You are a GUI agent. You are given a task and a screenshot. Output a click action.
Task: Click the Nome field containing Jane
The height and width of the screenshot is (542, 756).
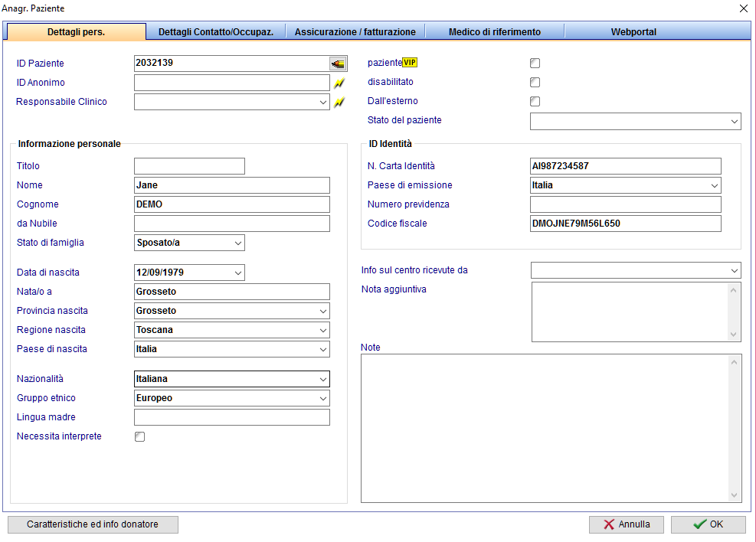232,185
